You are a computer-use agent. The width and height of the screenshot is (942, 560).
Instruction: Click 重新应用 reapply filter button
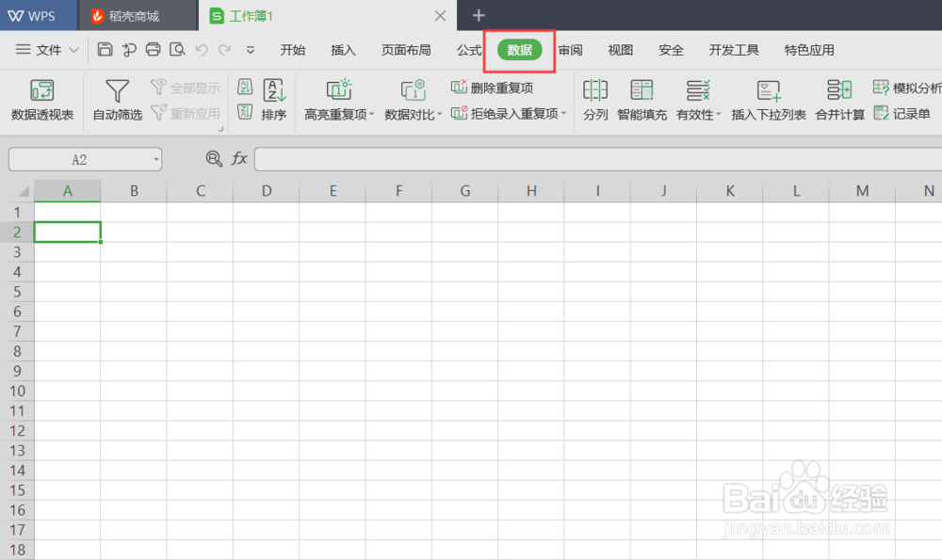(x=186, y=113)
